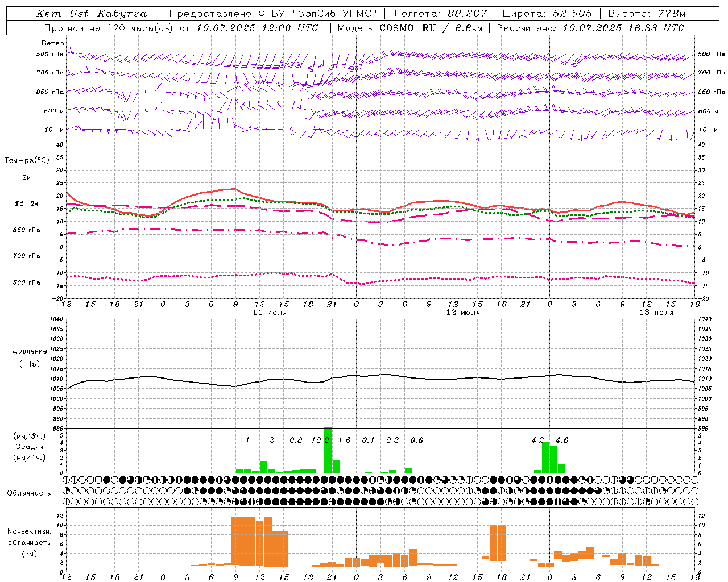Viewport: 728px width, 582px height.
Task: Click the 4.6 precipitation total
Action: click(562, 440)
